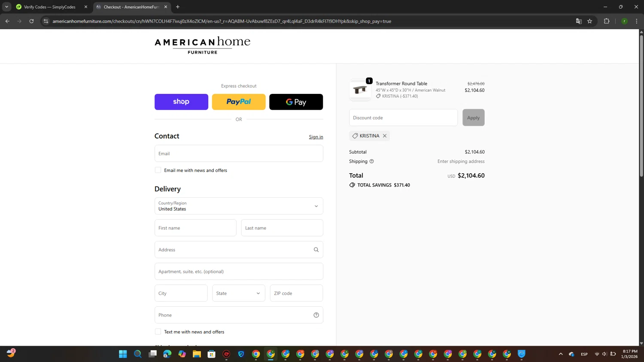
Task: Click the total savings tag icon
Action: click(352, 185)
